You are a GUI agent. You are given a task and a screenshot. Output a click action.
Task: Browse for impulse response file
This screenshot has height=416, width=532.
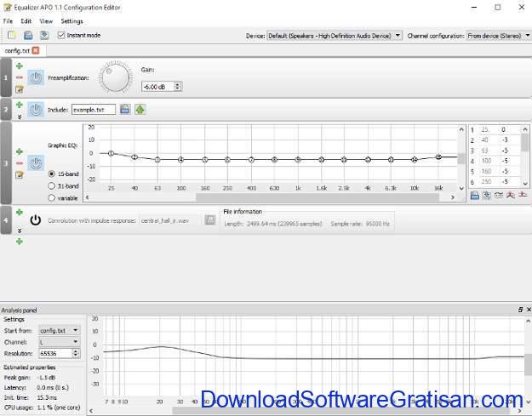point(210,220)
